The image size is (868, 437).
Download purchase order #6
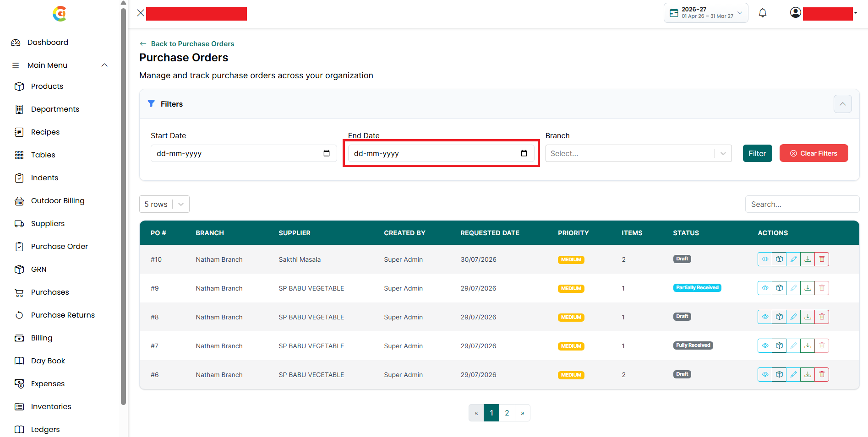click(808, 375)
